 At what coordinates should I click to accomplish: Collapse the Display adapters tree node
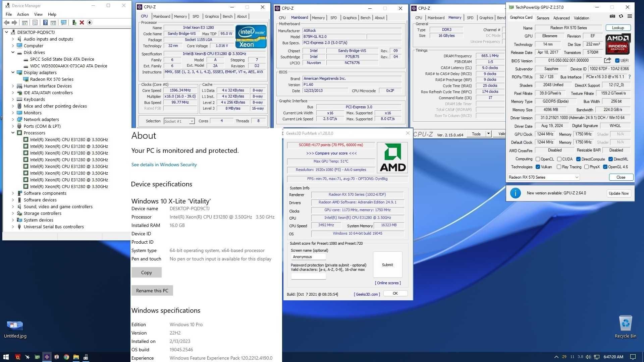pyautogui.click(x=13, y=72)
